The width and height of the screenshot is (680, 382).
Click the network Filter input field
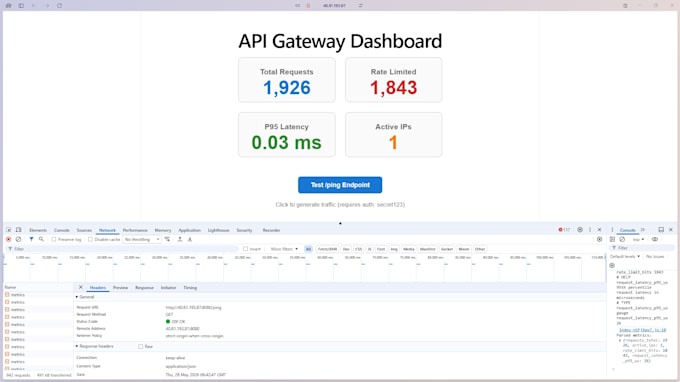click(122, 249)
